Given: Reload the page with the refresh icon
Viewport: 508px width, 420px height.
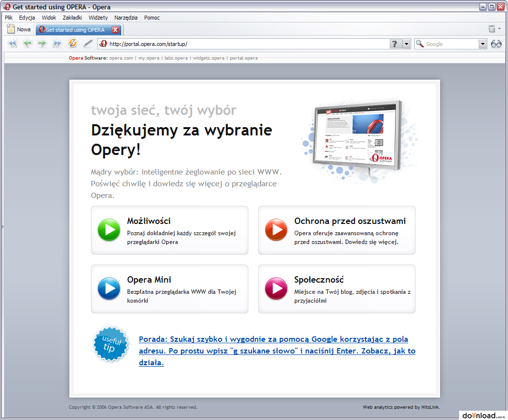Looking at the screenshot, I should tap(72, 43).
